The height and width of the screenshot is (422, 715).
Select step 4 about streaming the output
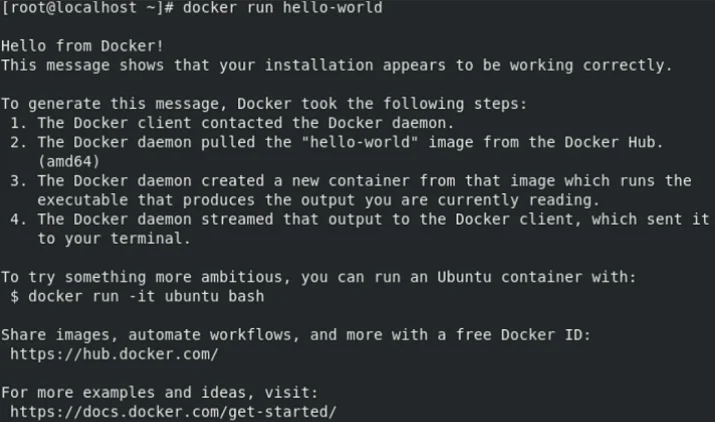coord(360,218)
